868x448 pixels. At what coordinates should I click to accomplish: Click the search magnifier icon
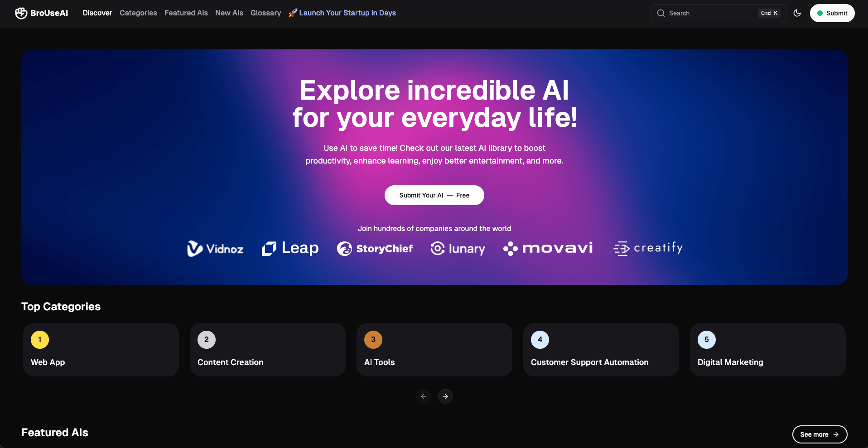661,13
